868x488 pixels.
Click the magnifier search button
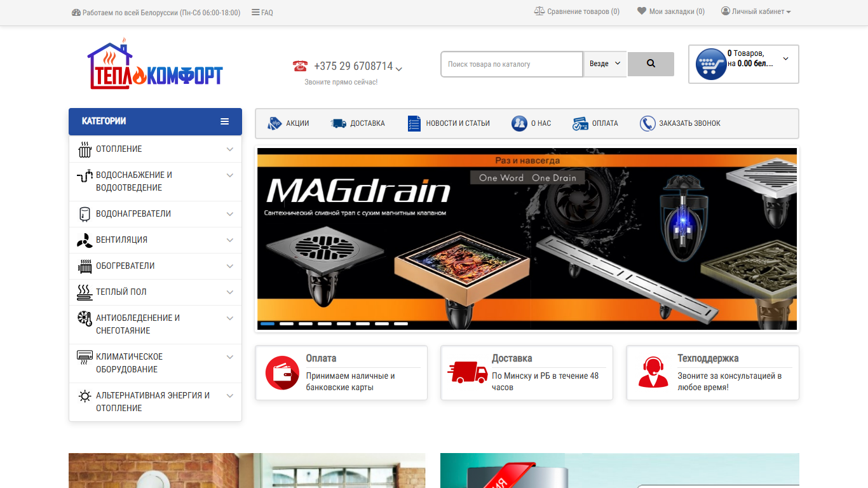click(x=651, y=64)
